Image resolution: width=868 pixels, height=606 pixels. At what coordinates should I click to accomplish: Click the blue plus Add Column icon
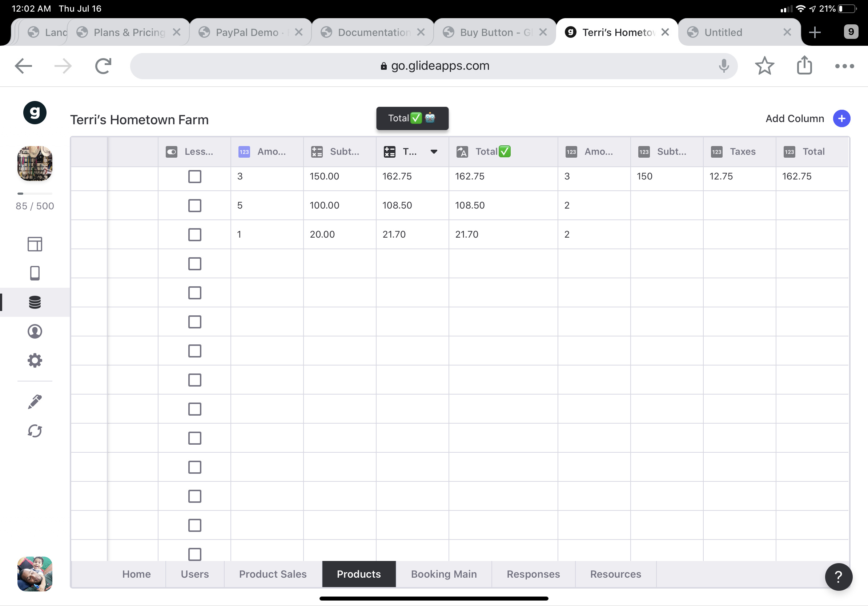point(841,119)
